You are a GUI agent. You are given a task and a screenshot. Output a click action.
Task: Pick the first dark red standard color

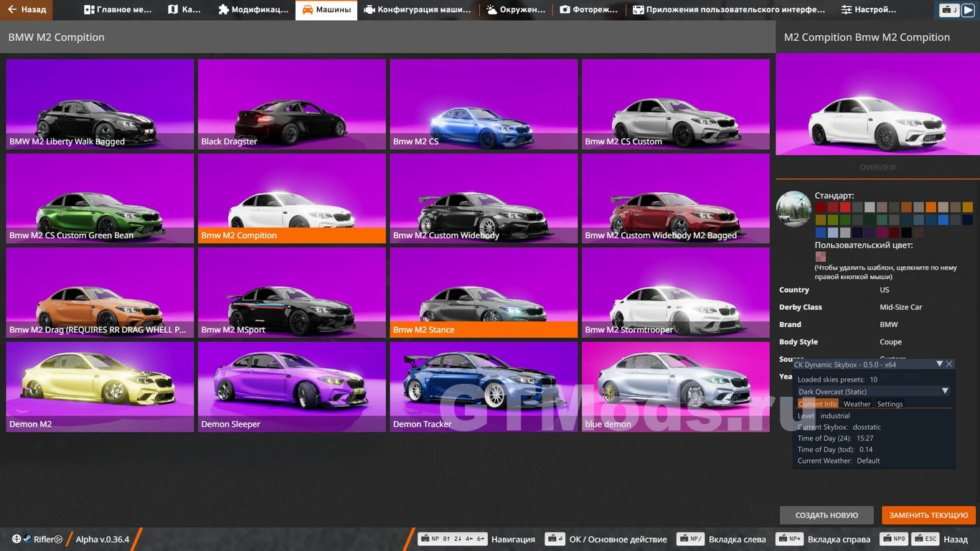(820, 207)
